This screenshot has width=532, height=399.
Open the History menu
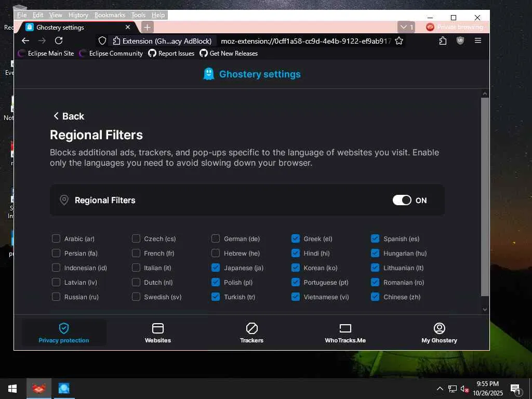tap(78, 15)
